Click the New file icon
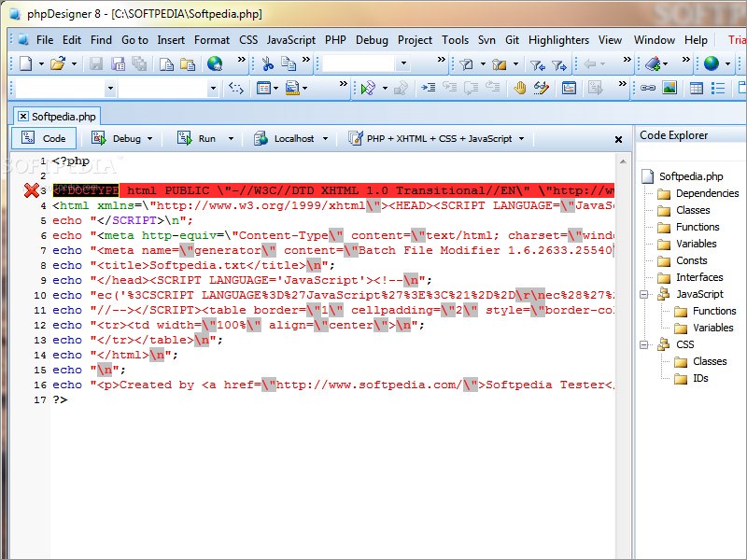The width and height of the screenshot is (747, 560). 24,63
